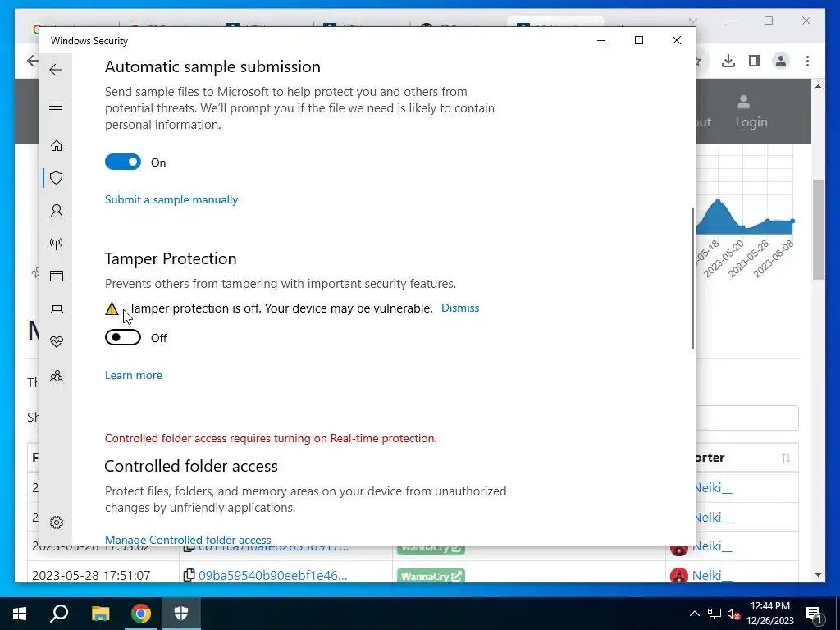Turn on Tamper Protection toggle
The image size is (840, 630).
(x=123, y=337)
